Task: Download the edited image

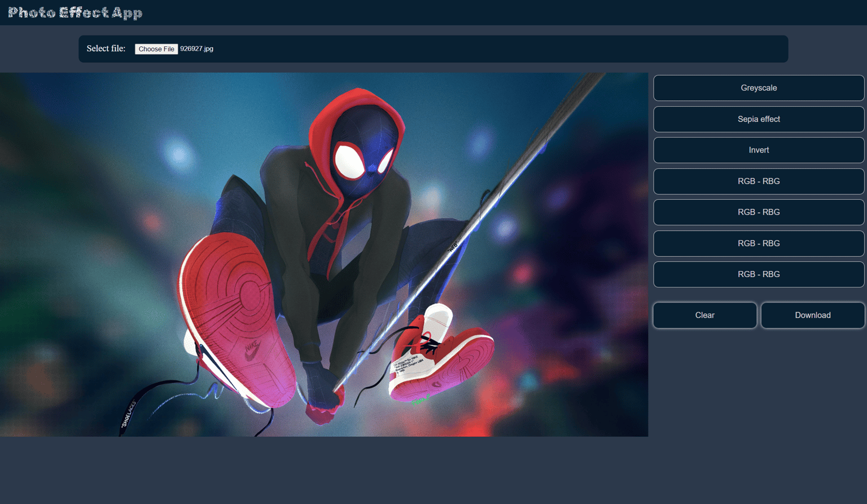Action: 813,315
